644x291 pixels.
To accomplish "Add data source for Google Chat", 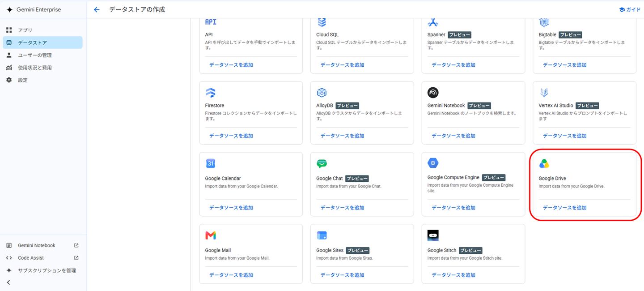I will tap(342, 208).
